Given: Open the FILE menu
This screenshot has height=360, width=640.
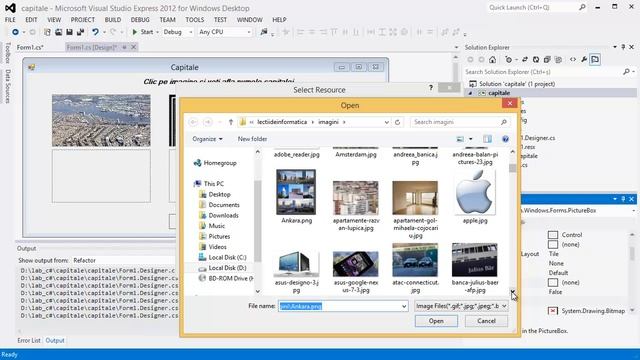Looking at the screenshot, I should [x=10, y=20].
